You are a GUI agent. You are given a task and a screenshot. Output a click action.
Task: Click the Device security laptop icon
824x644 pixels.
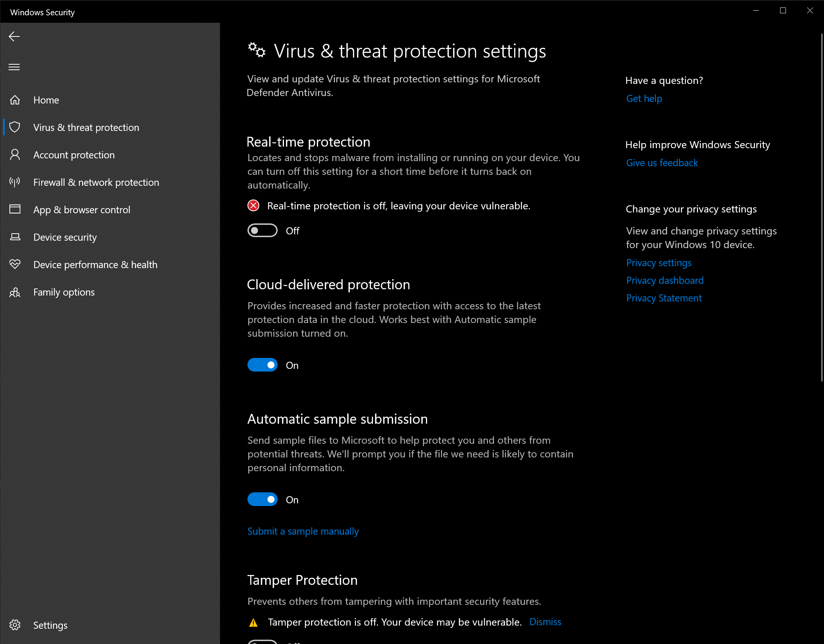click(x=15, y=237)
